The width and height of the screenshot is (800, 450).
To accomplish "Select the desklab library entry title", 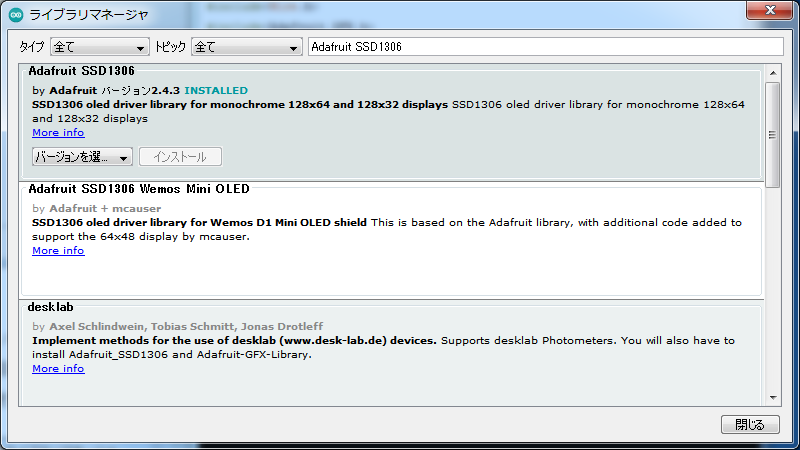I will click(51, 307).
